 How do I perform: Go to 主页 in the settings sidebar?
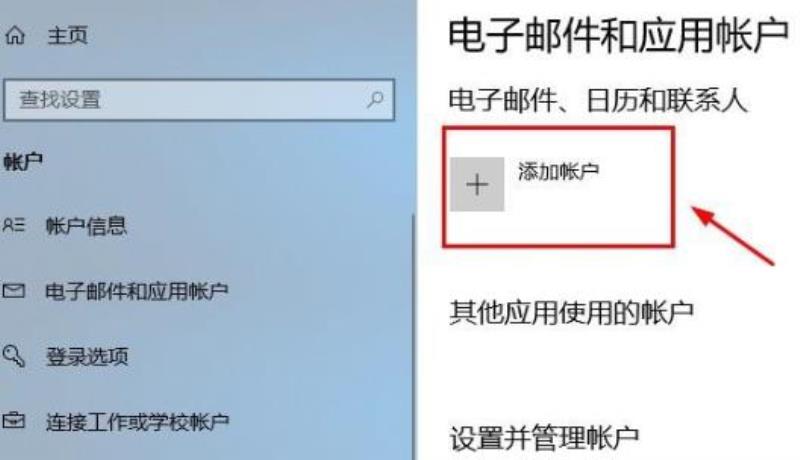67,36
